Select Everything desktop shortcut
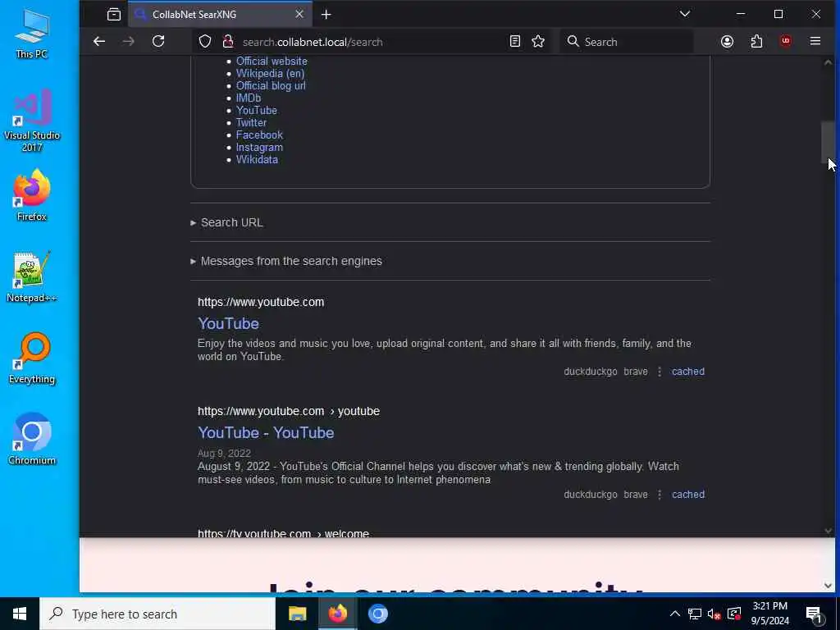 coord(32,358)
